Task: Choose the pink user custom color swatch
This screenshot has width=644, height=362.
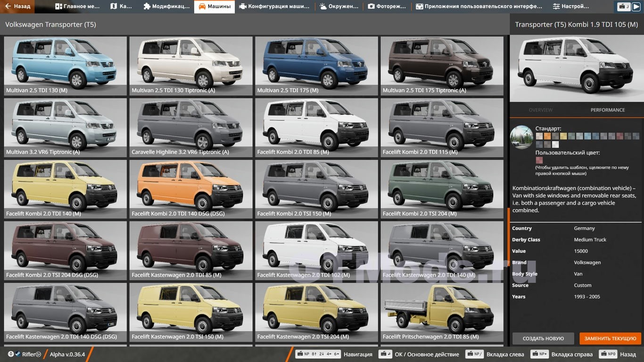Action: (x=539, y=160)
